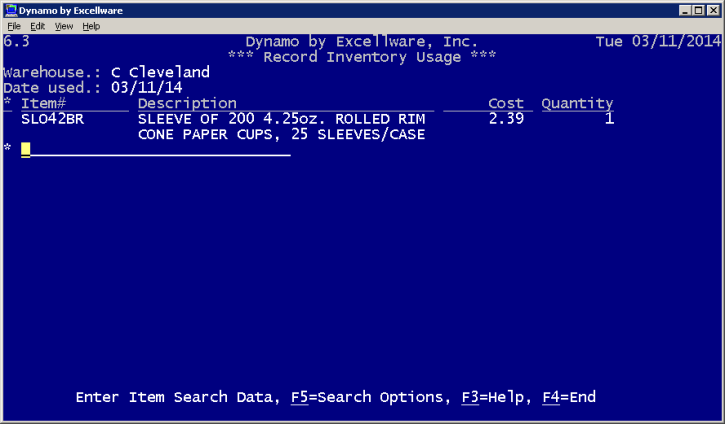The image size is (725, 424).
Task: Click description line SLEEVE OF 200 4.25oz. ROLLED RIM
Action: pos(282,119)
